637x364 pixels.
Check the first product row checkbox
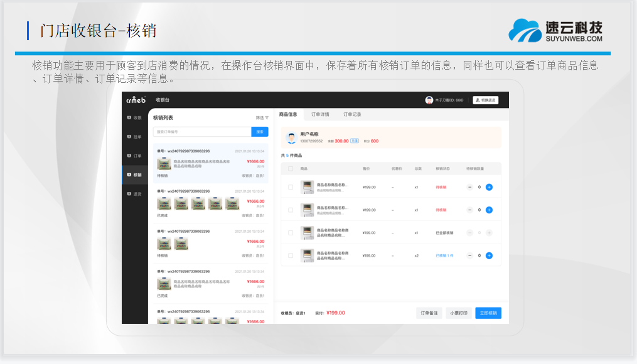(x=291, y=187)
